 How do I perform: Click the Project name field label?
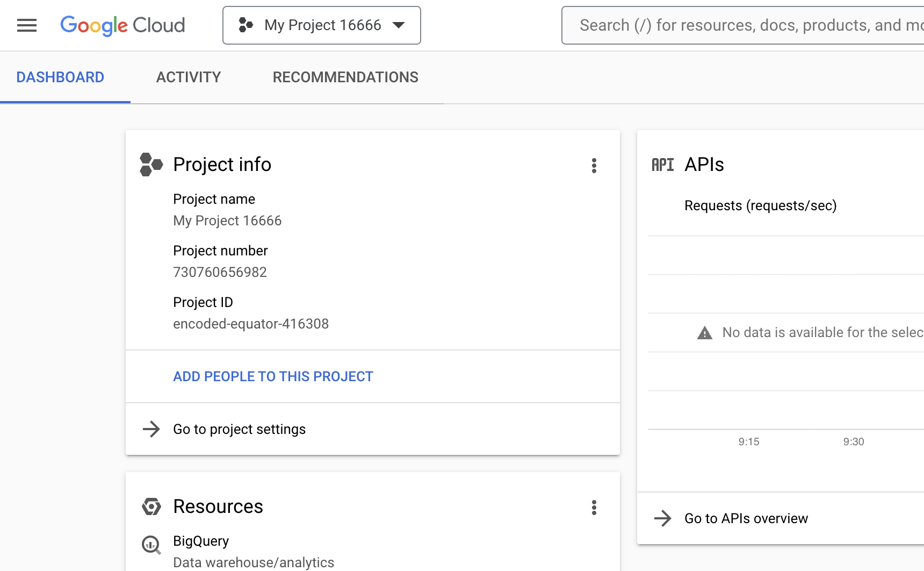214,199
